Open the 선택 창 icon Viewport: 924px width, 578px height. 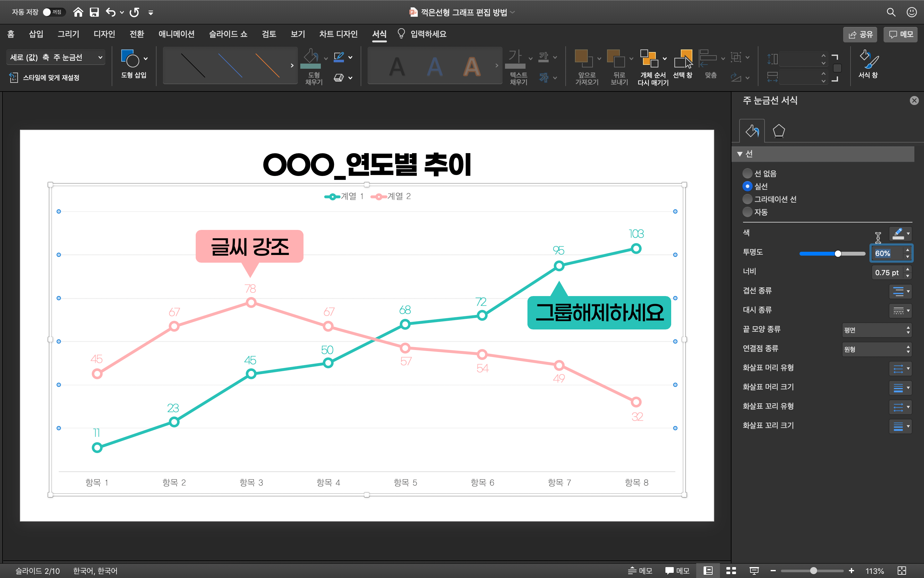(683, 58)
